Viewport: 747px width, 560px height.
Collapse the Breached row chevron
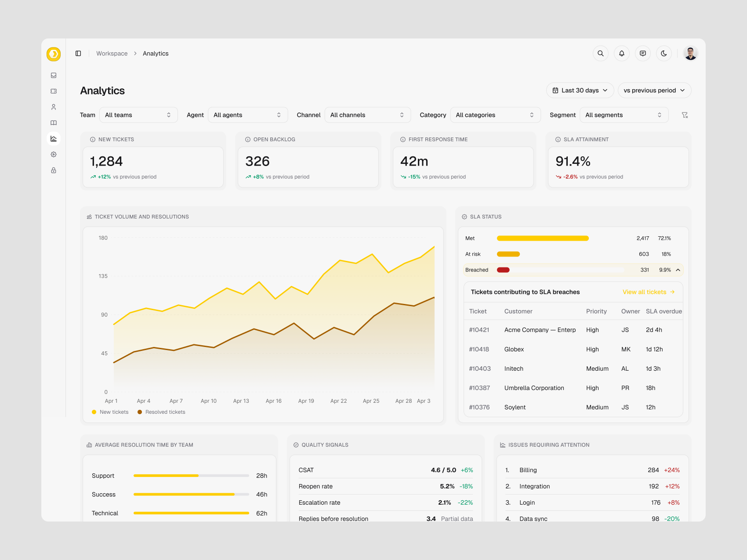pyautogui.click(x=678, y=270)
